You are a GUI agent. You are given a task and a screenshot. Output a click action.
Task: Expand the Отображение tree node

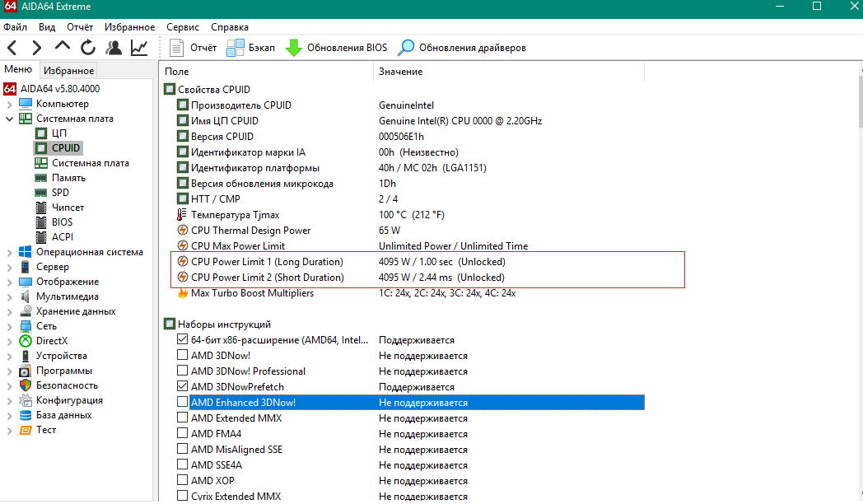(9, 282)
